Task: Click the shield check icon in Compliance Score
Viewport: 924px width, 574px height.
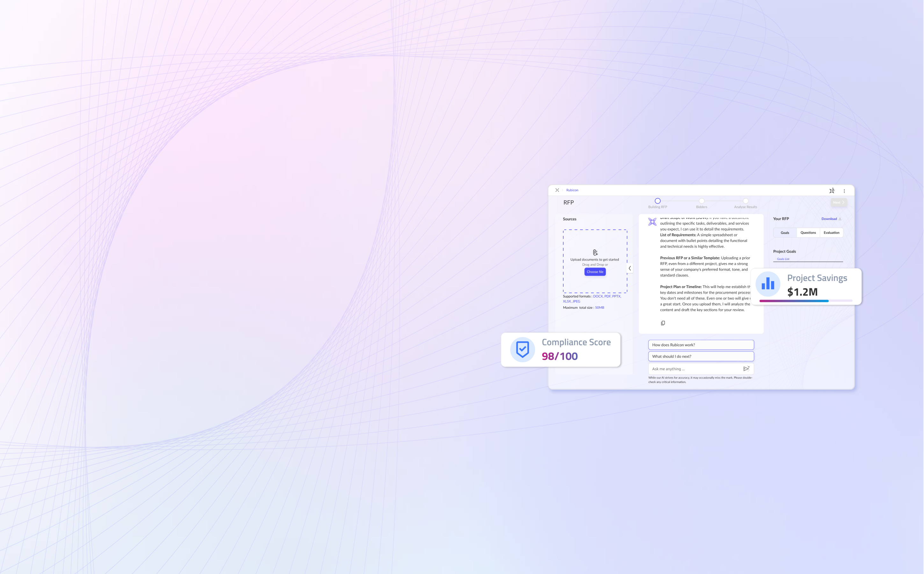Action: point(523,350)
